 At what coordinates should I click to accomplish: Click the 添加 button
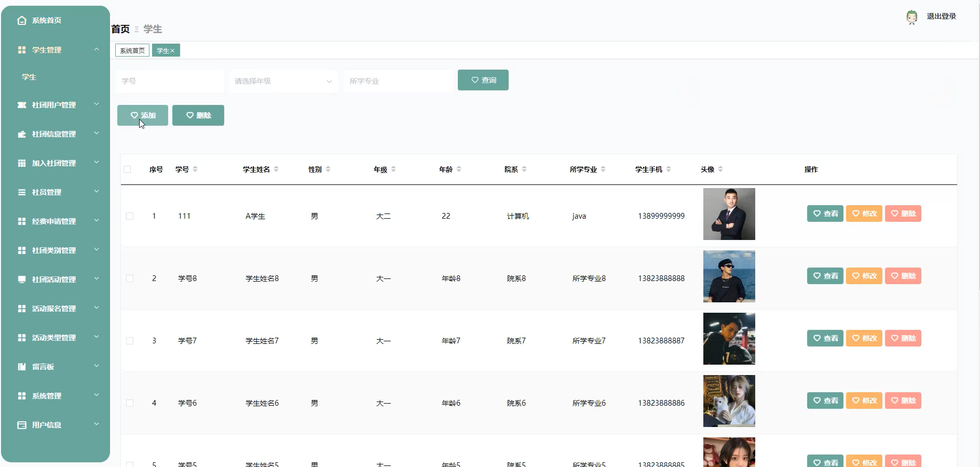click(x=143, y=115)
